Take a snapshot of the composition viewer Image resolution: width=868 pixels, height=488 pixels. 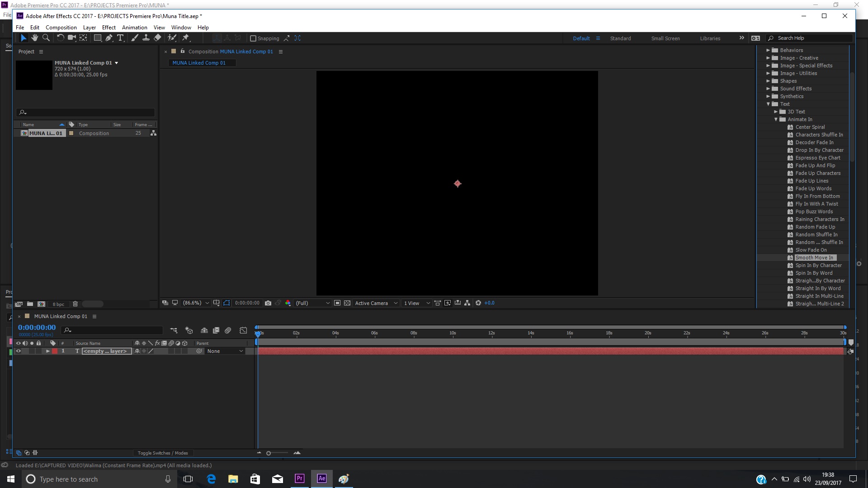[269, 303]
